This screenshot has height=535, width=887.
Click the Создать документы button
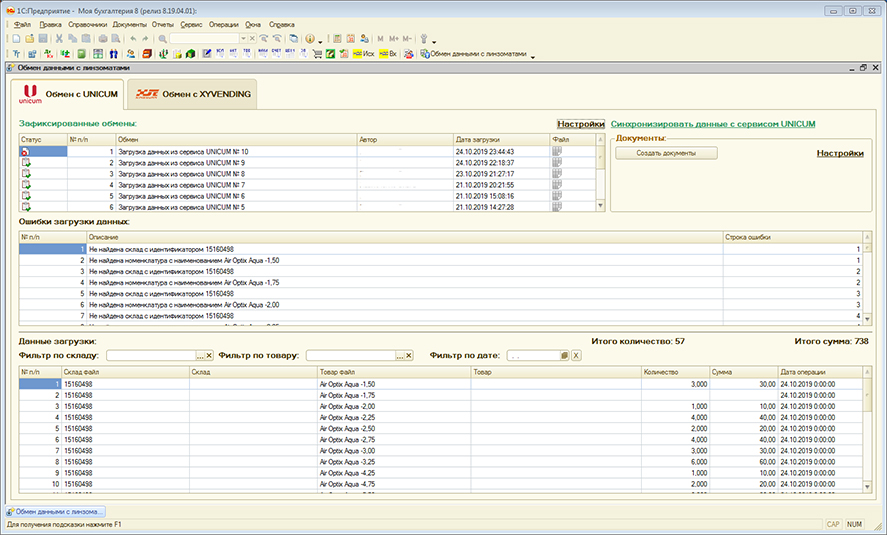665,153
